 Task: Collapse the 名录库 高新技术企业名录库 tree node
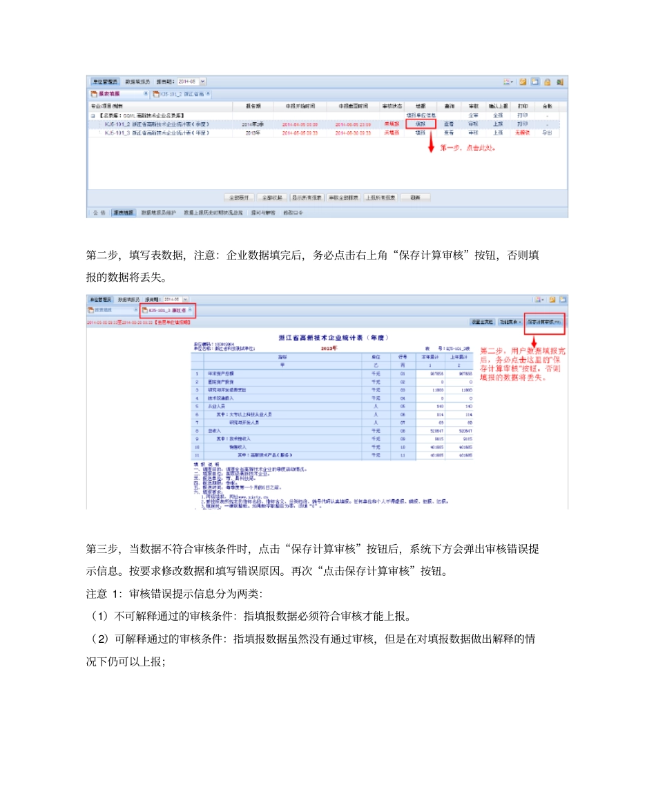pos(93,115)
